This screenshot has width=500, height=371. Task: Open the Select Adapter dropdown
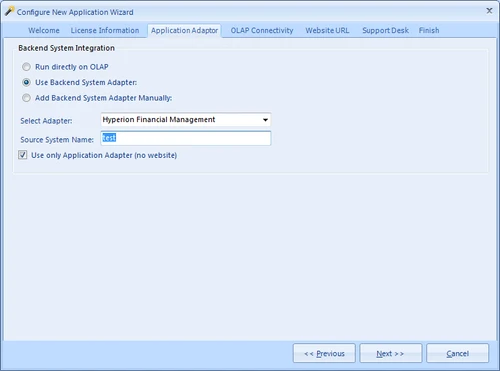186,120
